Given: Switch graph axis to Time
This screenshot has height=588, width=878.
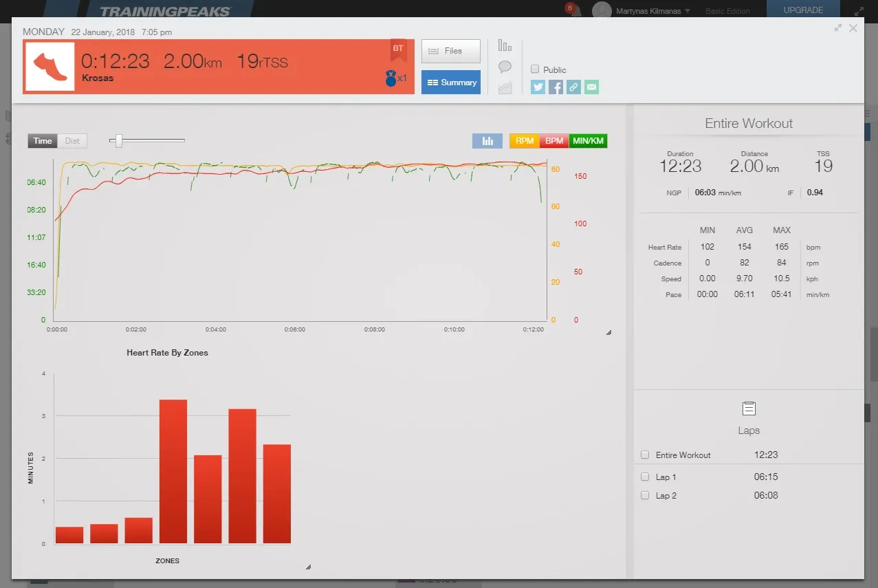Looking at the screenshot, I should click(43, 141).
